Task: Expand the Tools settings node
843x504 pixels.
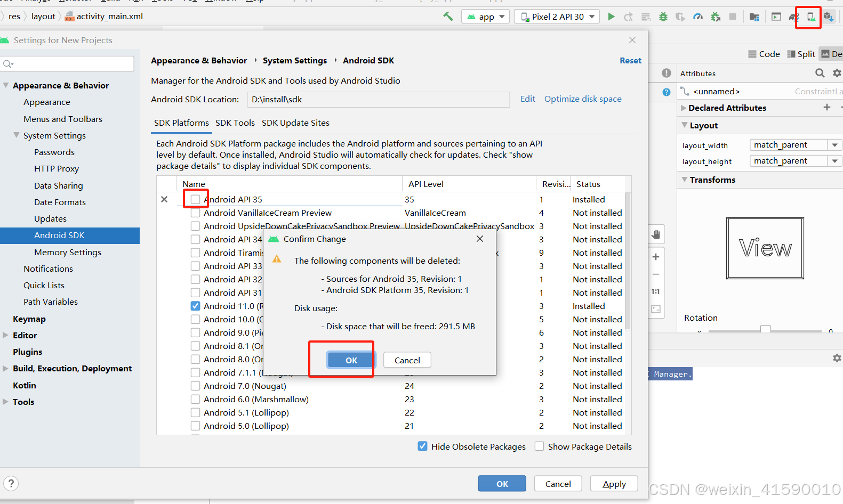Action: pos(6,402)
